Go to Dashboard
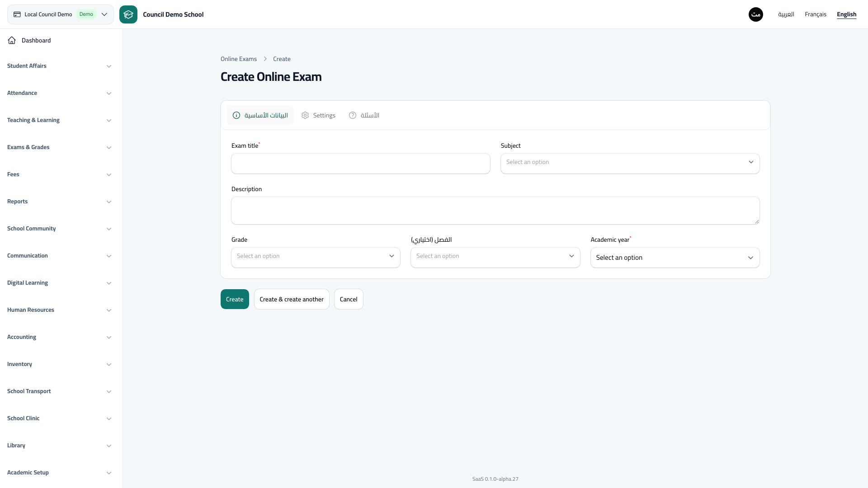Image resolution: width=868 pixels, height=488 pixels. click(59, 40)
